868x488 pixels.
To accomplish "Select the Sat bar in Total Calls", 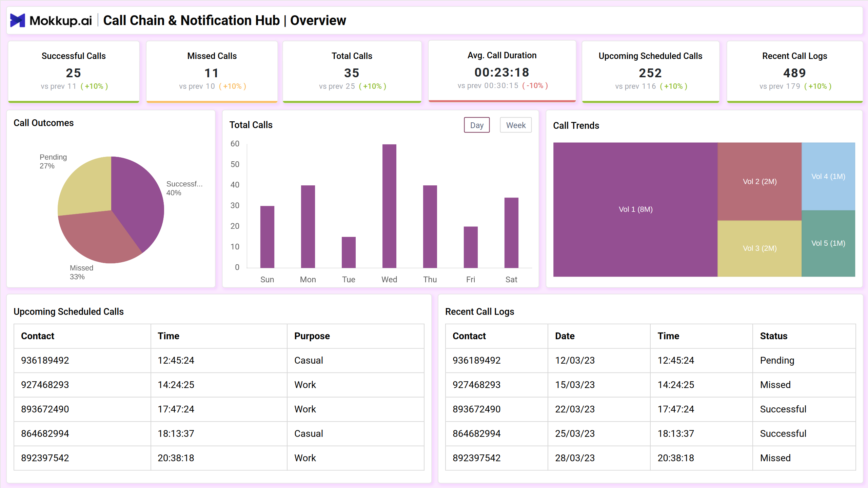I will click(x=511, y=233).
